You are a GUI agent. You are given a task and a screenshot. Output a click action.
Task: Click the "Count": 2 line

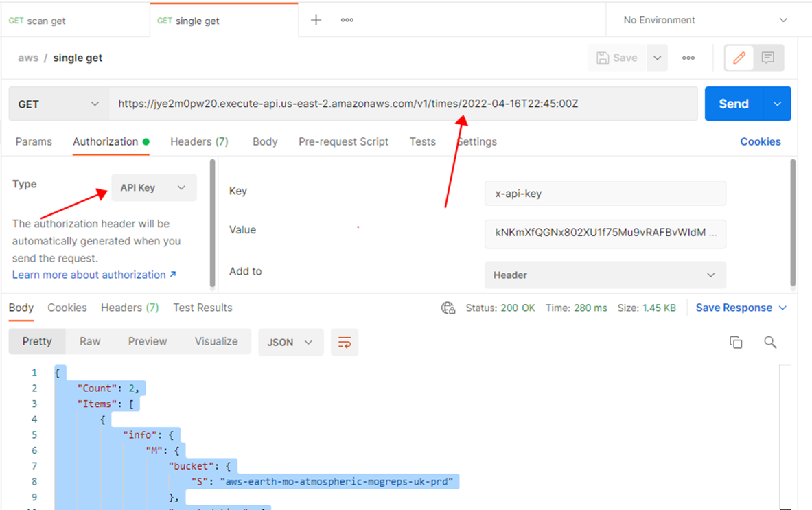pyautogui.click(x=108, y=389)
